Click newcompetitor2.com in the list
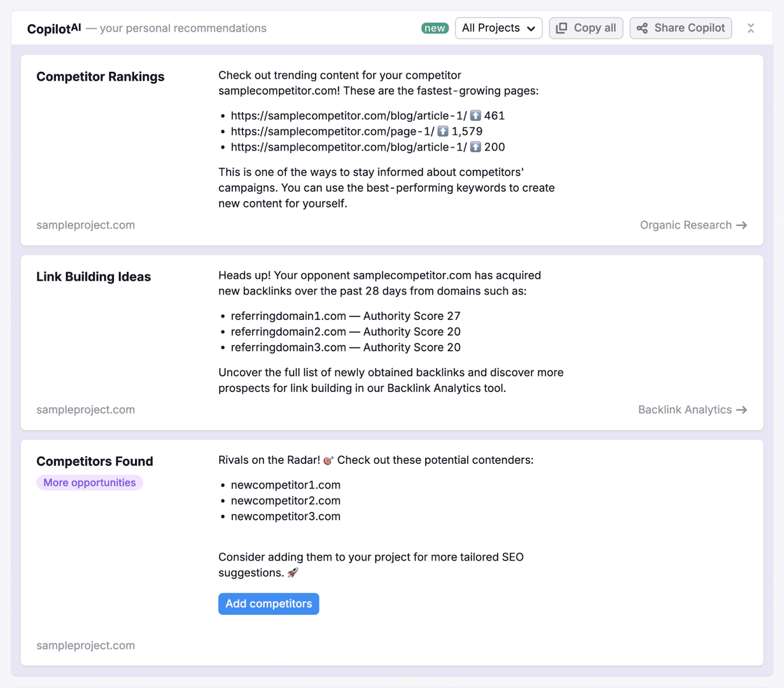The image size is (784, 688). [x=286, y=501]
